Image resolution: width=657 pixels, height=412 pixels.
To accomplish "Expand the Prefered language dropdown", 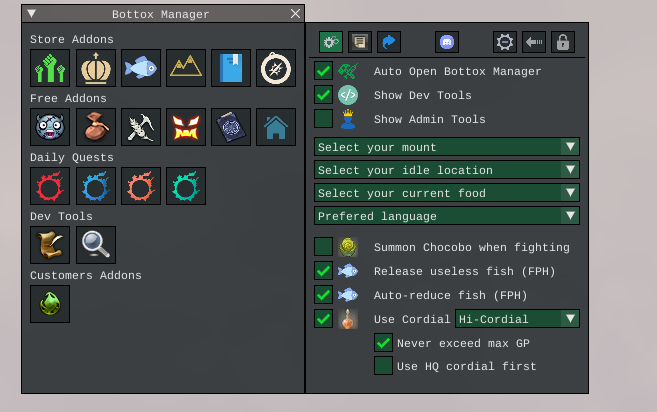I will point(446,216).
